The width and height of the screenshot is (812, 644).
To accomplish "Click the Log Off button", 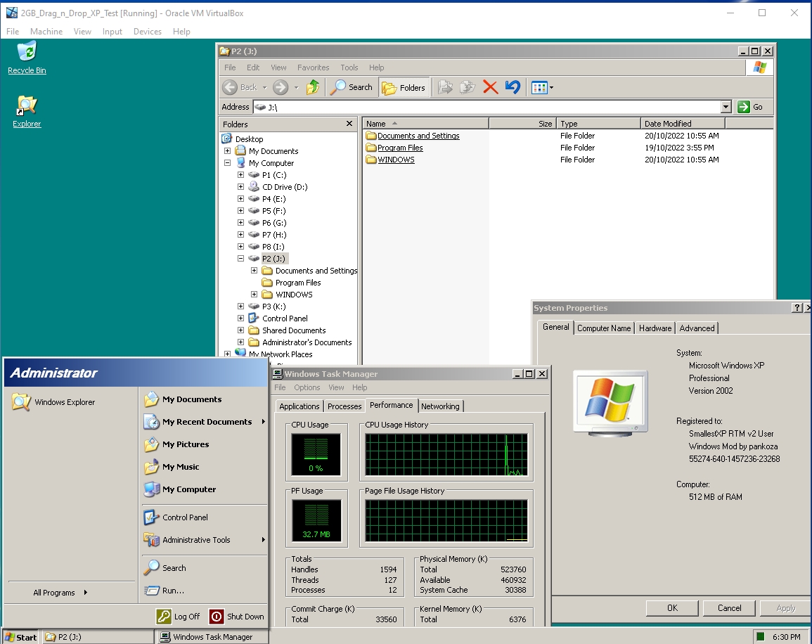I will point(178,617).
